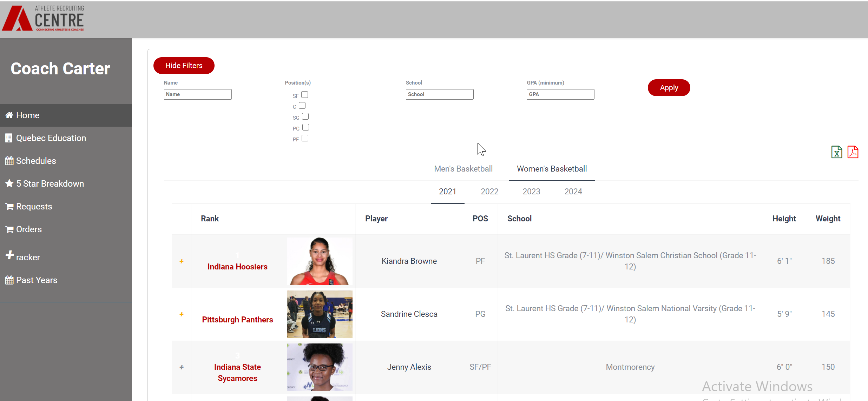Open Sandrine Clesca's photo thumbnail
This screenshot has height=401, width=868.
point(320,314)
